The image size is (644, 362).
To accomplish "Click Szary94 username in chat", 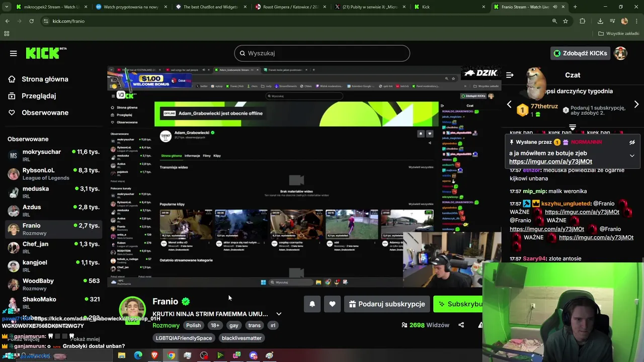I will click(534, 258).
